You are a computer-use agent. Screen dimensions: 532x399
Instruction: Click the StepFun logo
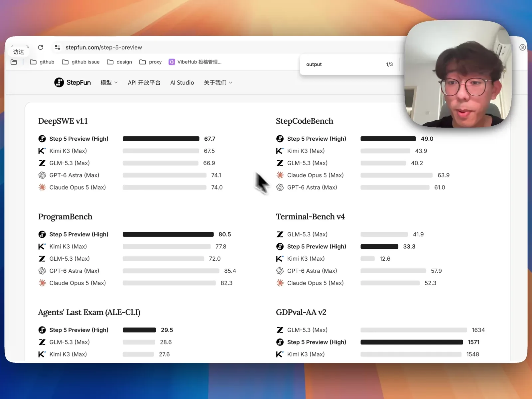[72, 82]
